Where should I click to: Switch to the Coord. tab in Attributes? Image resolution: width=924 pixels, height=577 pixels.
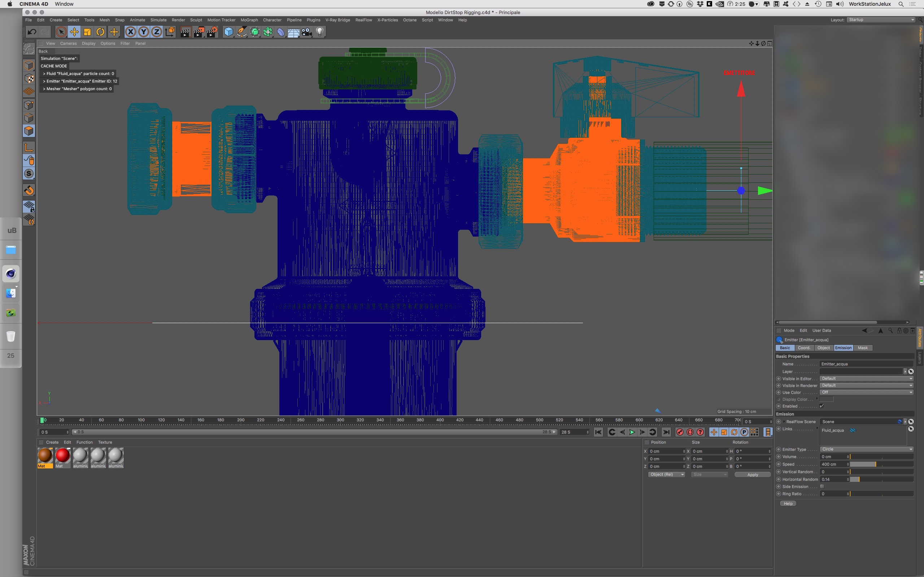pyautogui.click(x=804, y=348)
